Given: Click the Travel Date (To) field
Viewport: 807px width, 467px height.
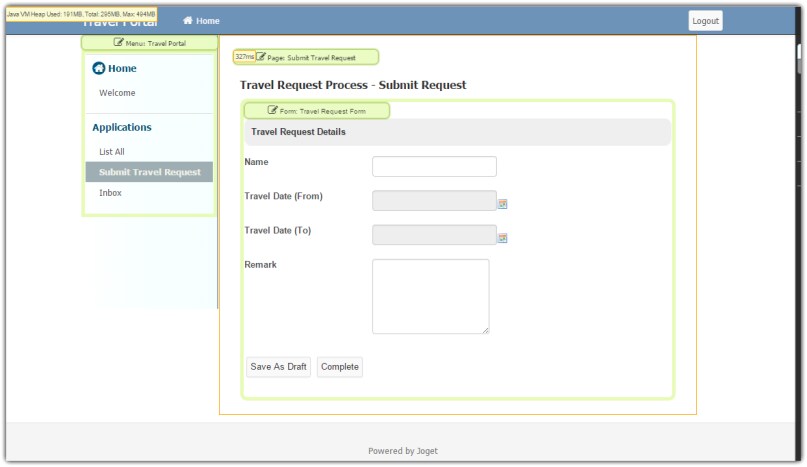Looking at the screenshot, I should tap(434, 235).
